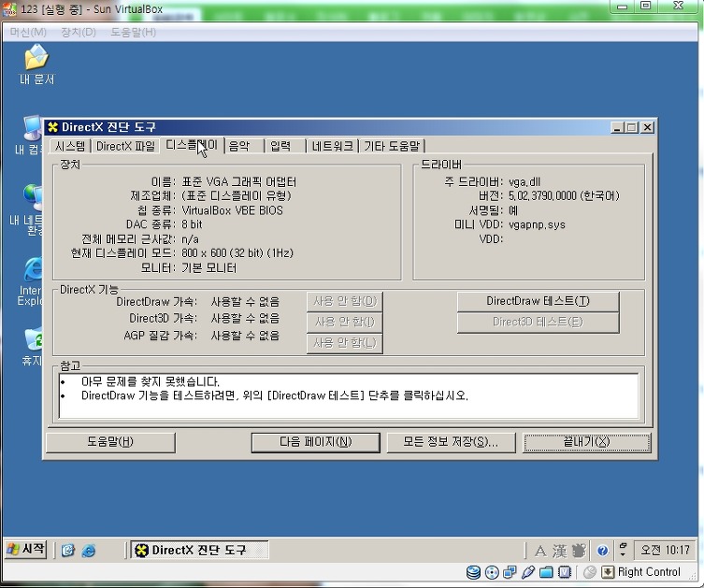Viewport: 704px width, 588px height.
Task: Select the 내 컴퓨터 desktop icon
Action: [30, 135]
